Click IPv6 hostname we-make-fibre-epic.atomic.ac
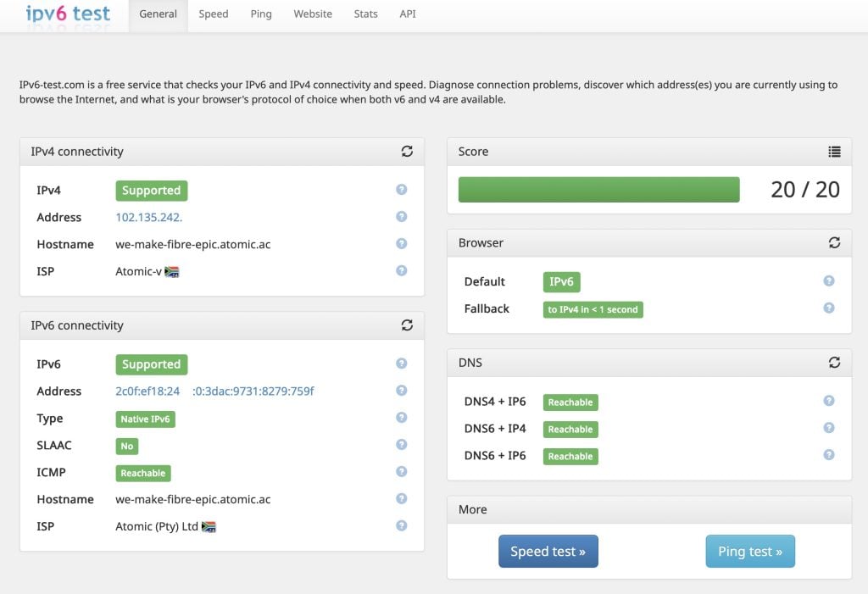Viewport: 868px width, 594px height. pos(192,499)
